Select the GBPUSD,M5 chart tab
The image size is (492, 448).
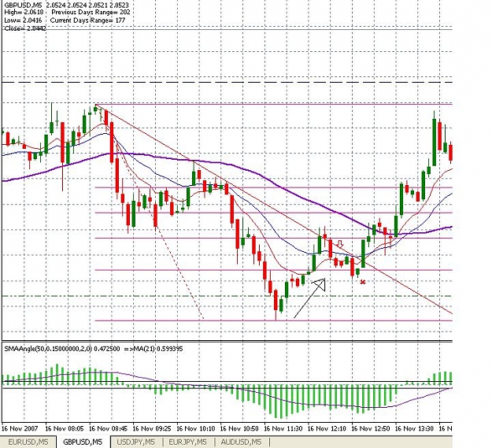(83, 442)
